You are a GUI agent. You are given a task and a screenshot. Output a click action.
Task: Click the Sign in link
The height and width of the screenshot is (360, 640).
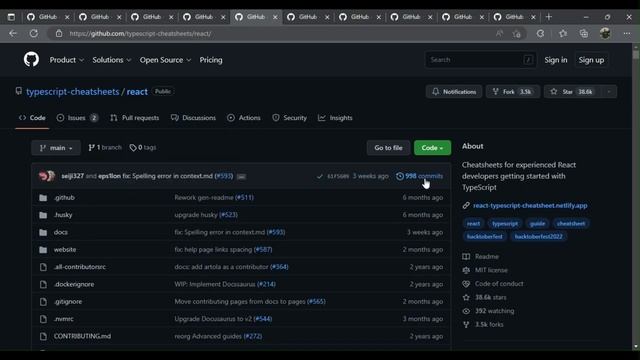[x=556, y=60]
